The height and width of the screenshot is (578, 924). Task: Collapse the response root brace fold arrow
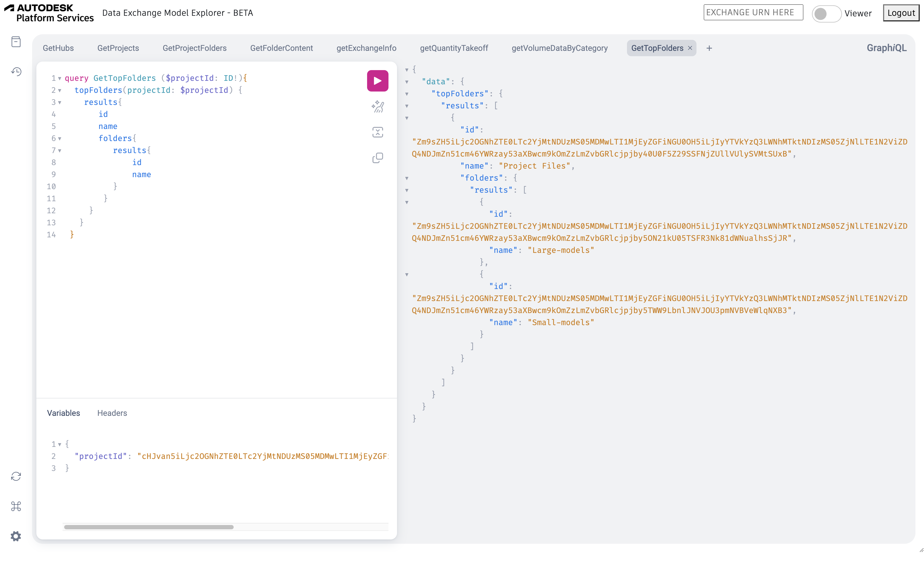(x=407, y=70)
